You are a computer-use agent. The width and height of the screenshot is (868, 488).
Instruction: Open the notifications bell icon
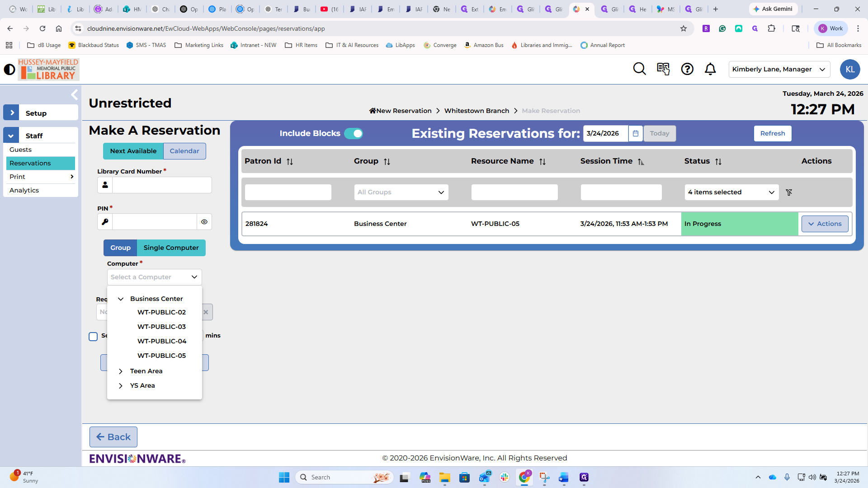(x=710, y=69)
